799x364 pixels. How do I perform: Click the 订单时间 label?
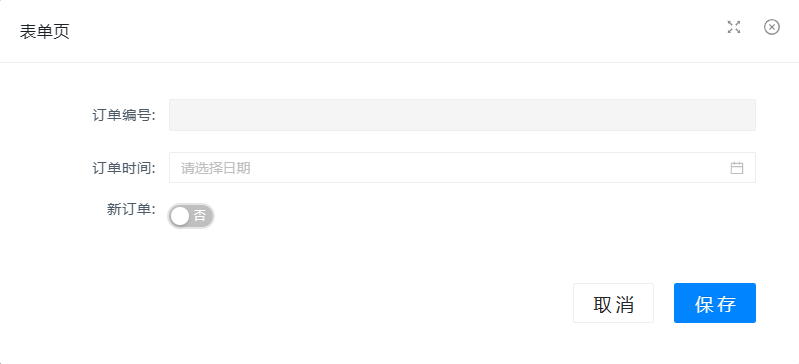(x=124, y=168)
